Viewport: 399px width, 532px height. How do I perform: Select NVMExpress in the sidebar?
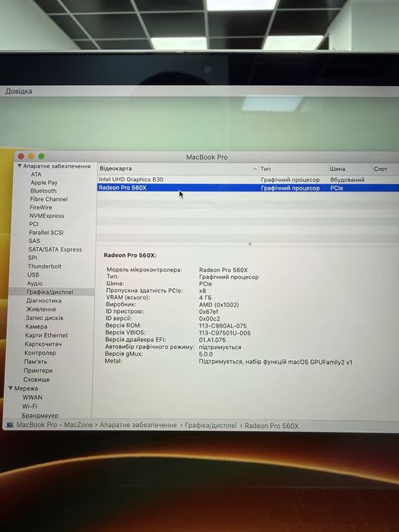pos(46,216)
